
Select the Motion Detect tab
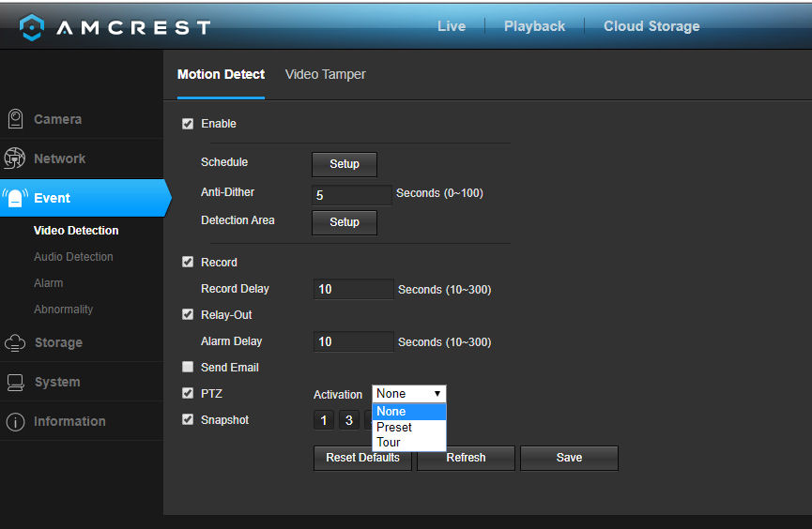point(221,74)
